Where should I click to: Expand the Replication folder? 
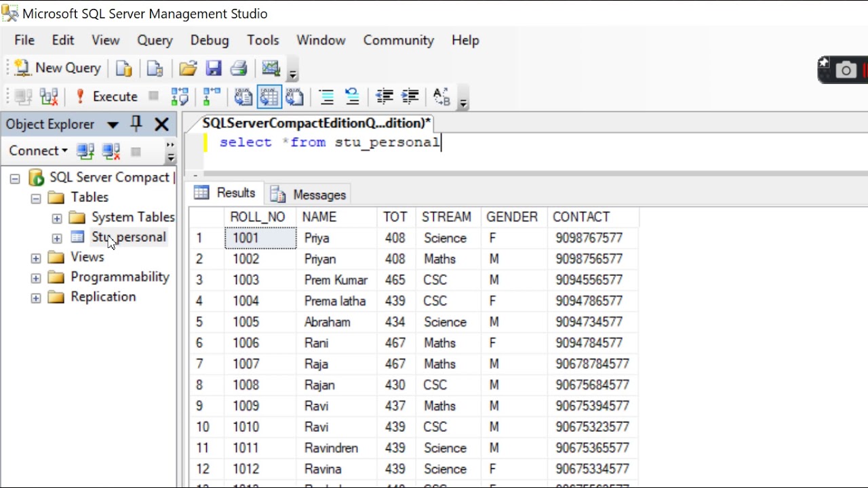click(36, 298)
